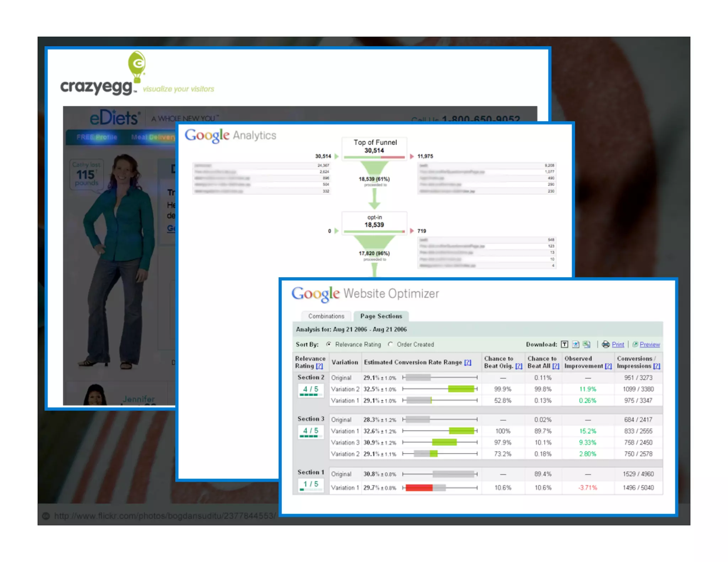Open help for Conversions / Impressions column
The height and width of the screenshot is (562, 728).
point(656,366)
